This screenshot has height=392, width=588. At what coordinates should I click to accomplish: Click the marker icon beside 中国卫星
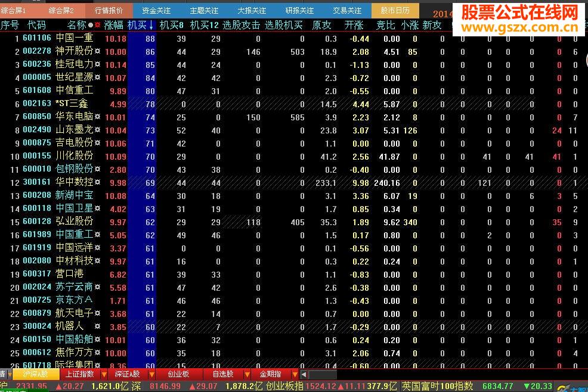coord(97,209)
